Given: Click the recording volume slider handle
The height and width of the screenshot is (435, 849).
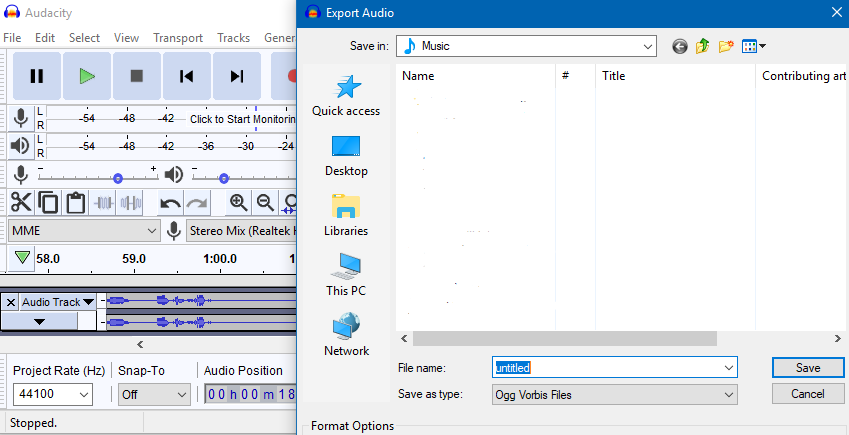Looking at the screenshot, I should [x=117, y=178].
